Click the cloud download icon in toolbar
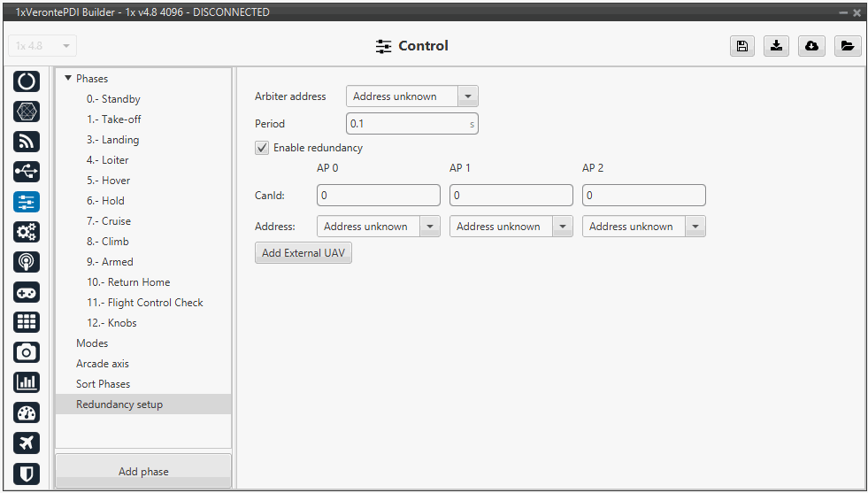868x493 pixels. pyautogui.click(x=811, y=46)
